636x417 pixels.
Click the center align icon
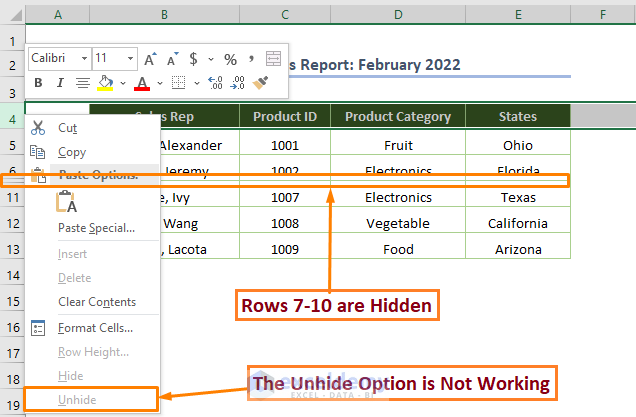83,83
